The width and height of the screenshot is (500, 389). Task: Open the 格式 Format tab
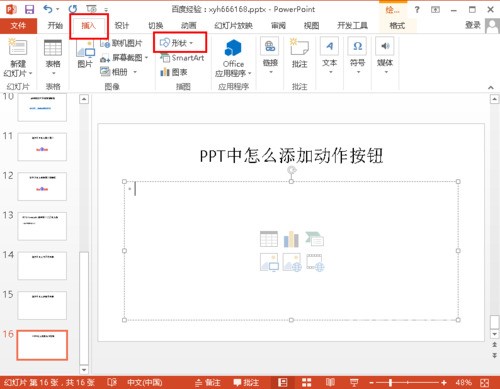click(x=397, y=26)
